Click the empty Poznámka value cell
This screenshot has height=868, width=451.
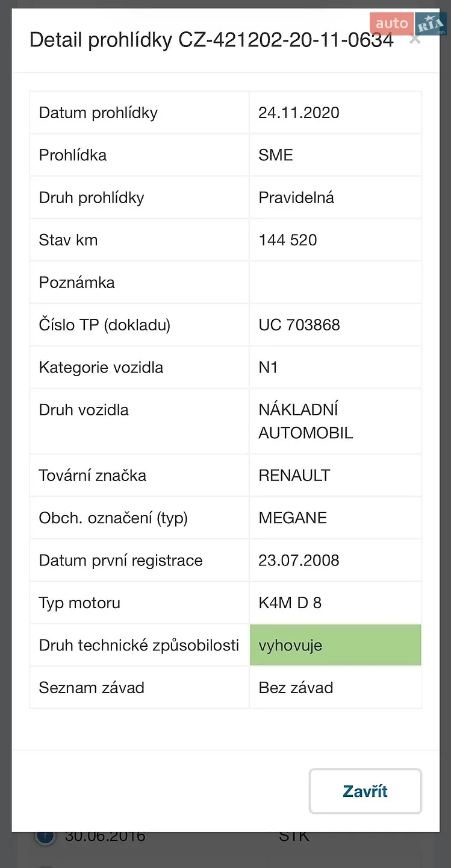tap(335, 282)
